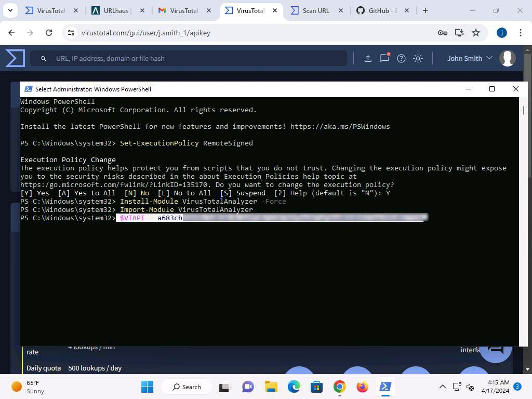Click the Import-Module VirusTotalAnalyzer line
532x399 pixels.
(x=137, y=210)
